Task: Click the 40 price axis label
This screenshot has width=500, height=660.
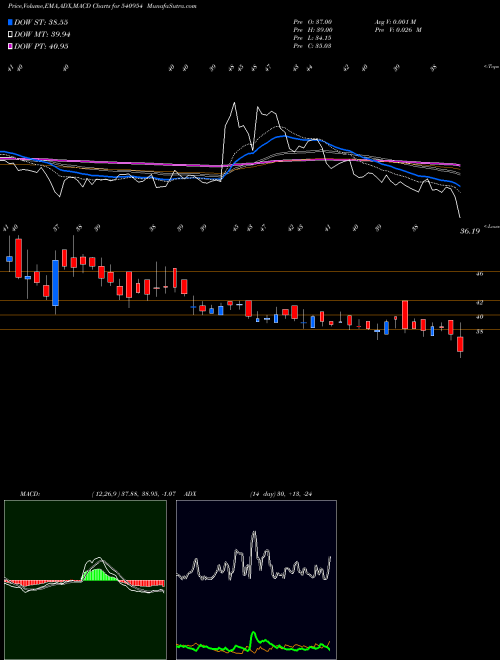Action: pyautogui.click(x=480, y=317)
